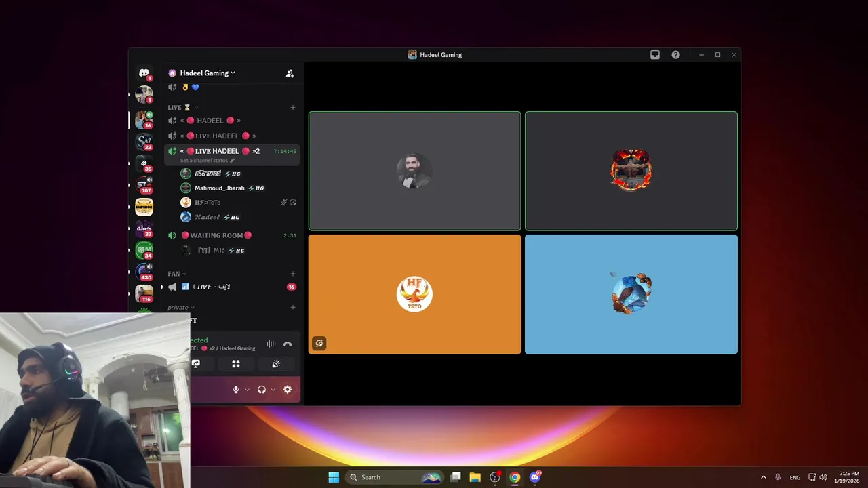This screenshot has height=488, width=868.
Task: Disconnect from the voice channel
Action: pyautogui.click(x=288, y=344)
